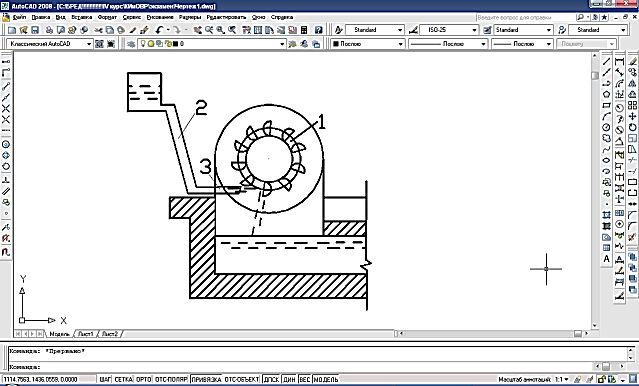The width and height of the screenshot is (639, 386).
Task: Toggle ОТС-ОБЪЕКТ object snap tracking
Action: pyautogui.click(x=242, y=379)
